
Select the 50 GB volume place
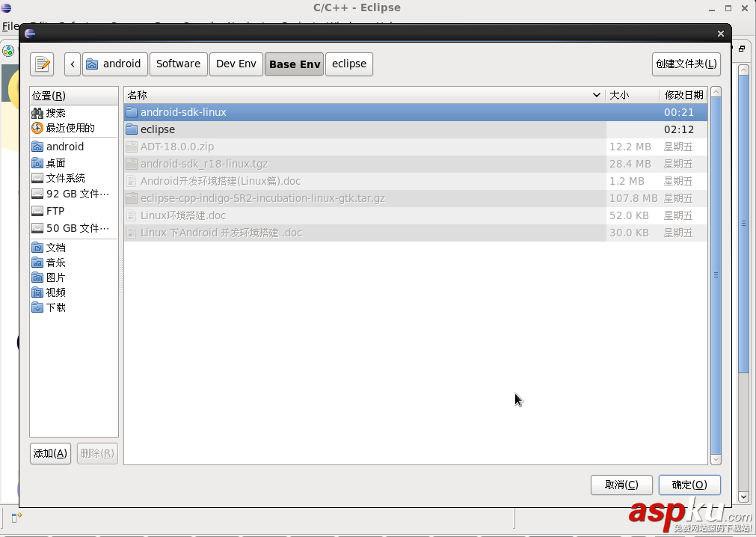pyautogui.click(x=74, y=228)
